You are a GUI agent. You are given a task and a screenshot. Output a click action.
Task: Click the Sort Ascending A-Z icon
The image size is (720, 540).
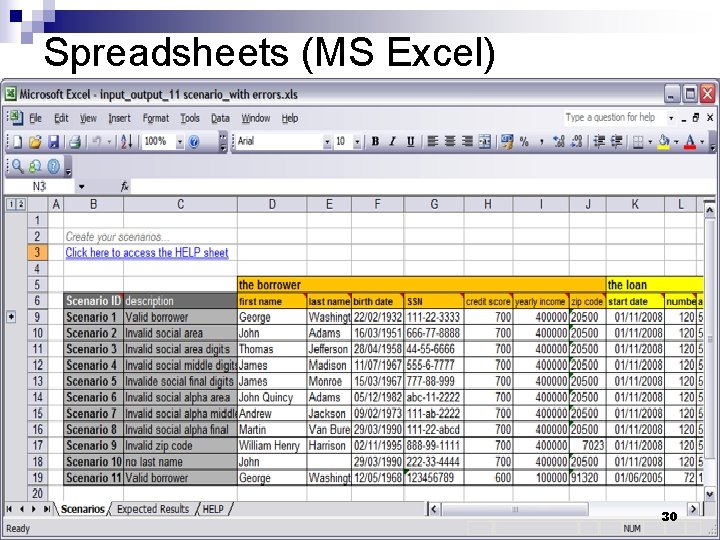pyautogui.click(x=127, y=142)
